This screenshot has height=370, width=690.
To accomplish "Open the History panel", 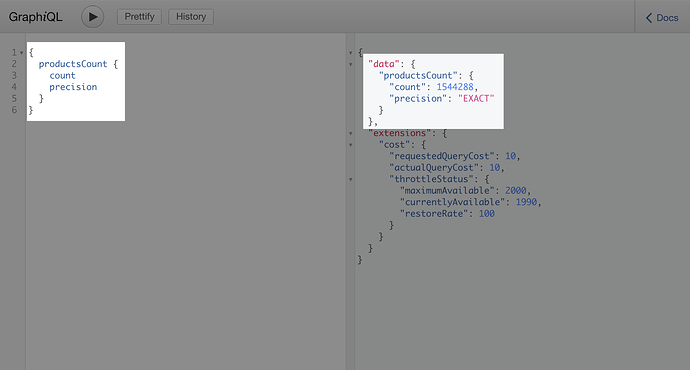I will pos(191,17).
